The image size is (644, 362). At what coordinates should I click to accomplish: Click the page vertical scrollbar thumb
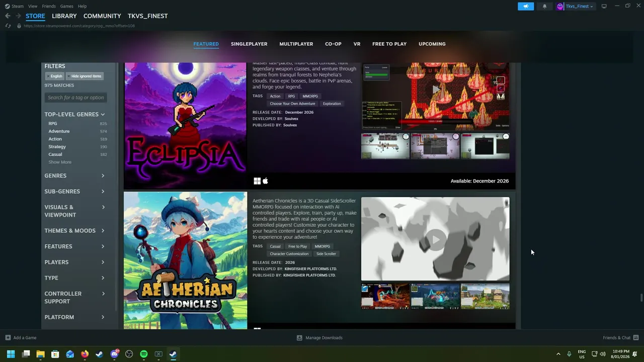641,298
